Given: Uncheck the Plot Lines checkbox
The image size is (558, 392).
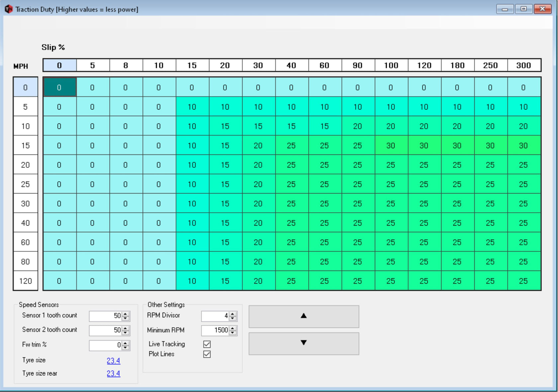Looking at the screenshot, I should (x=207, y=354).
